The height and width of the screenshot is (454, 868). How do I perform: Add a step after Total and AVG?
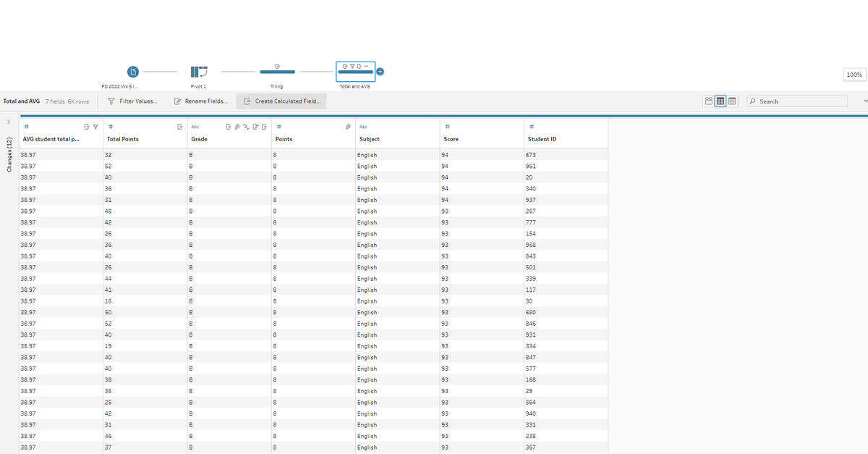380,71
